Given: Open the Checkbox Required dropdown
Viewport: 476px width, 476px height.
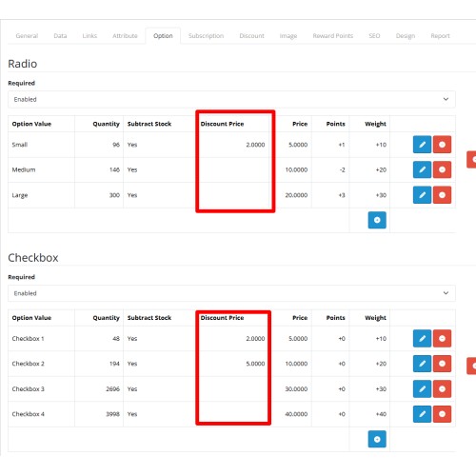Looking at the screenshot, I should click(x=231, y=293).
